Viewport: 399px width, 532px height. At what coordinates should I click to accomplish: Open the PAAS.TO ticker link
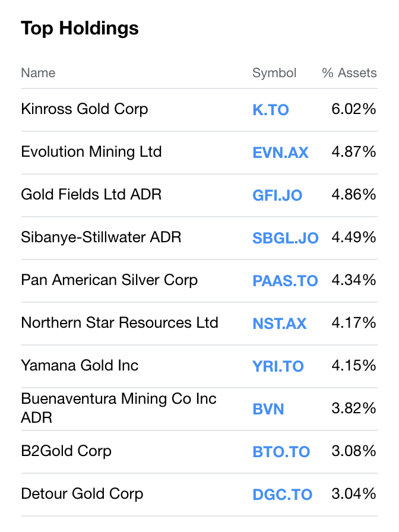coord(285,281)
